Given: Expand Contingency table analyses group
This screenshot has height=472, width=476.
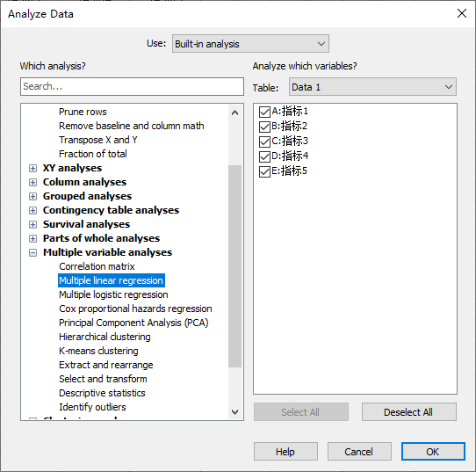Looking at the screenshot, I should pos(32,210).
